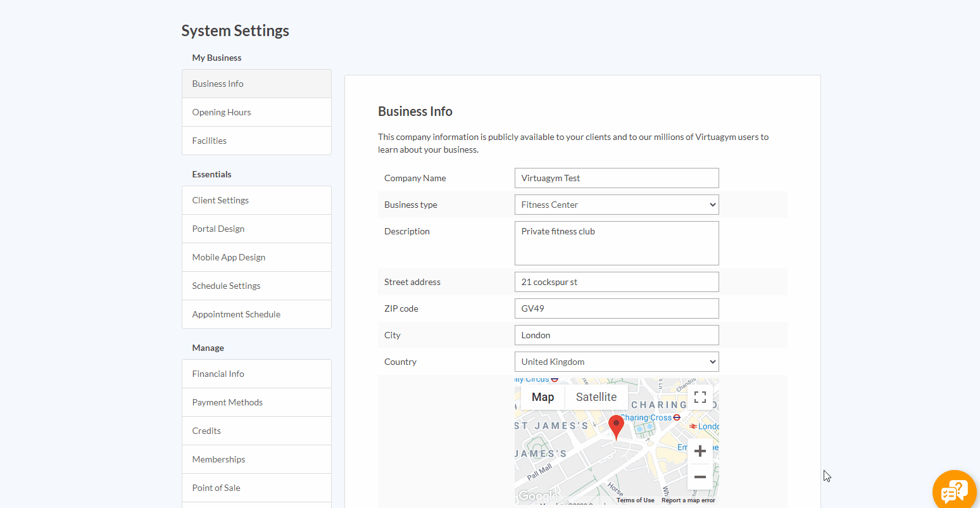Zoom out the map with minus icon

coord(700,477)
